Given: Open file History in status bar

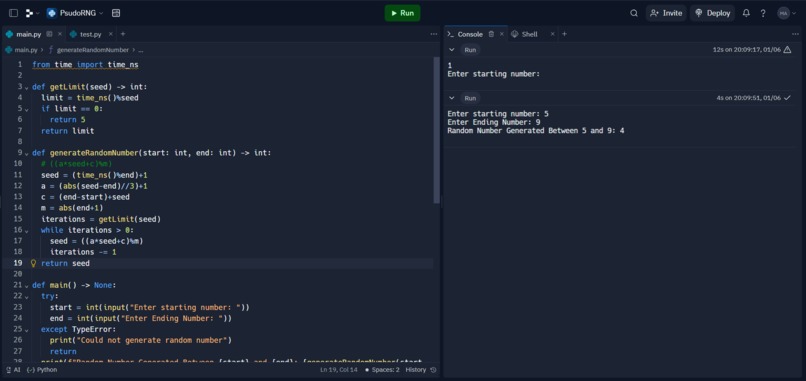Looking at the screenshot, I should tap(420, 370).
